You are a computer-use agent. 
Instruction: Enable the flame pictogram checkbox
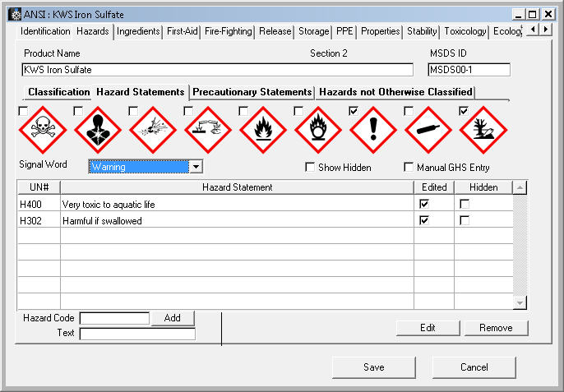(243, 111)
